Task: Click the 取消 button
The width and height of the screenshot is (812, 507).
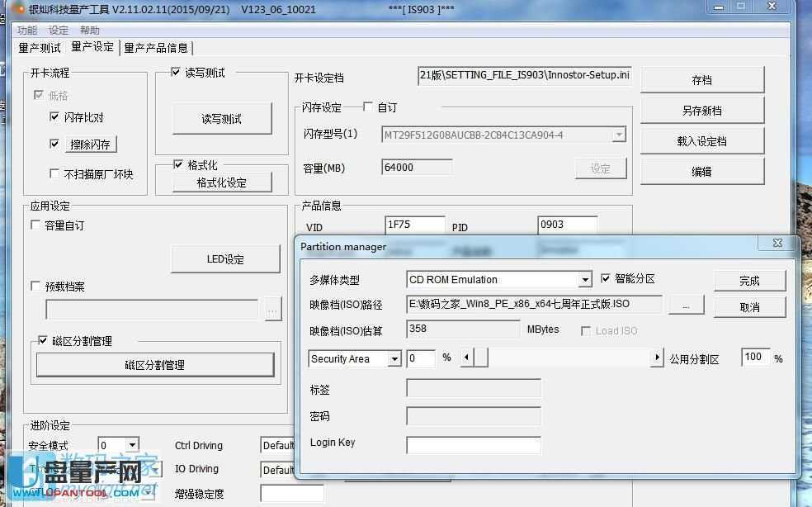Action: click(x=749, y=306)
